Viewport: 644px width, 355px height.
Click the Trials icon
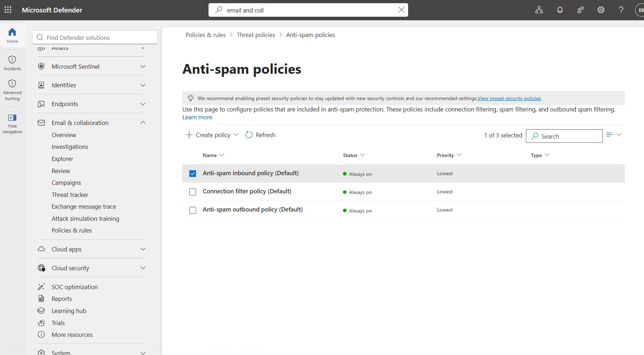(x=41, y=323)
